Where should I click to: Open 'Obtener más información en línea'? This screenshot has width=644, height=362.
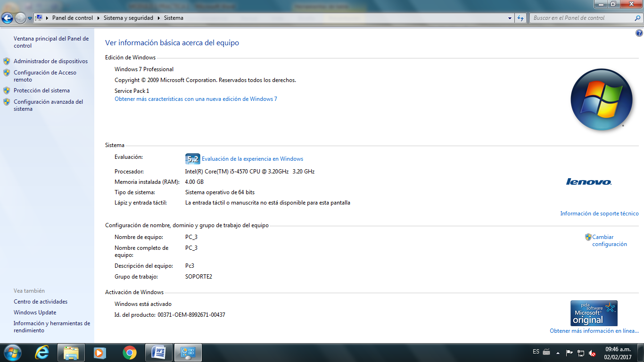(x=594, y=331)
